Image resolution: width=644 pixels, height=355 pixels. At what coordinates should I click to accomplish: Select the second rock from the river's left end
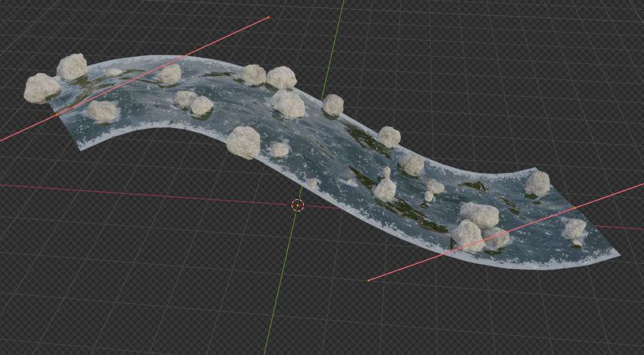[x=72, y=66]
